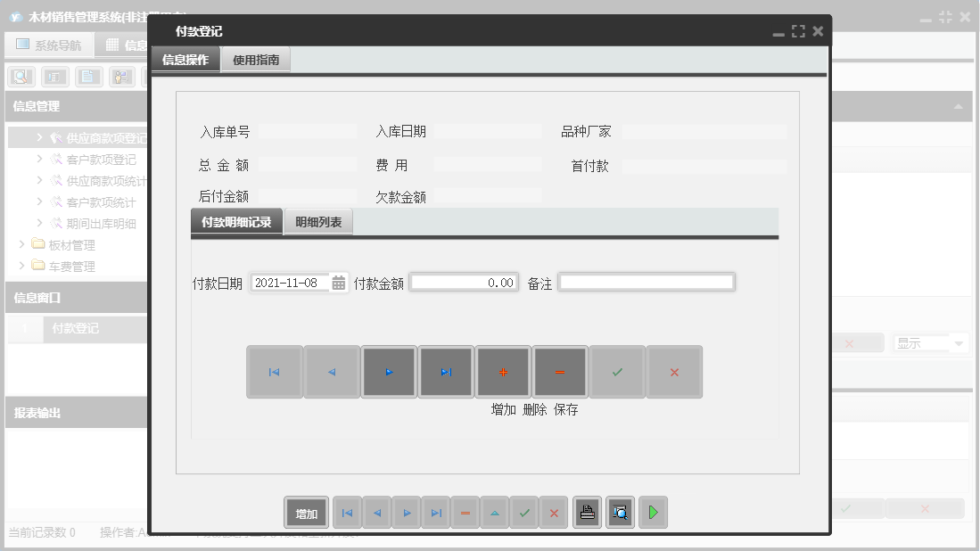The height and width of the screenshot is (551, 980).
Task: Jump to last record with the ▶| icon
Action: [x=446, y=371]
